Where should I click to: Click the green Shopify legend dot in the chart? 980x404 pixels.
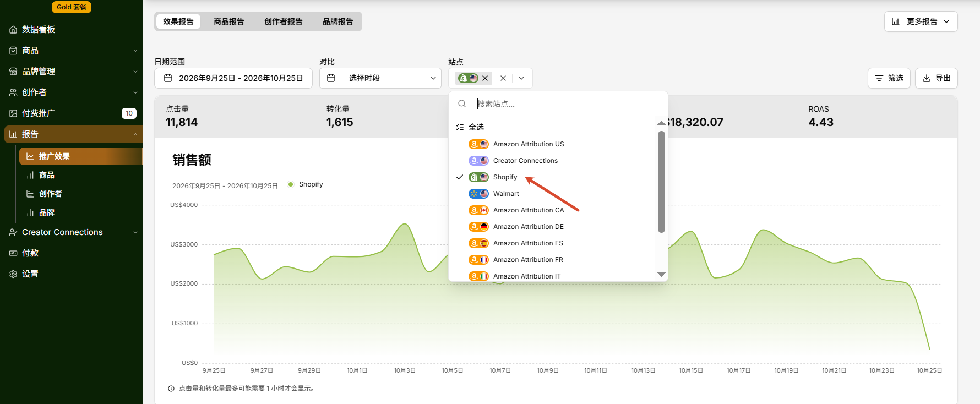[x=291, y=184]
